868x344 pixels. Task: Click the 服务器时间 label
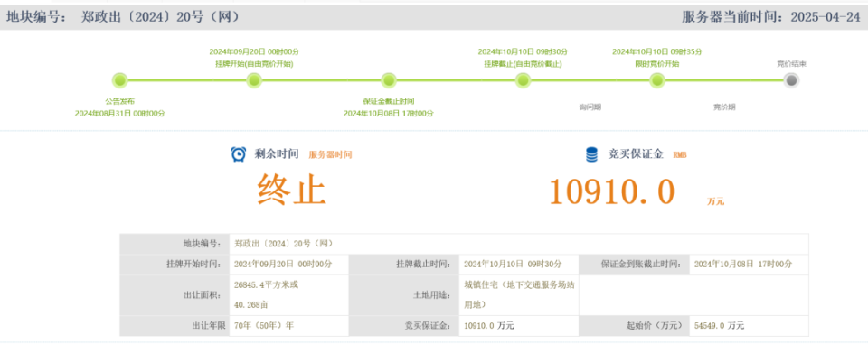331,155
